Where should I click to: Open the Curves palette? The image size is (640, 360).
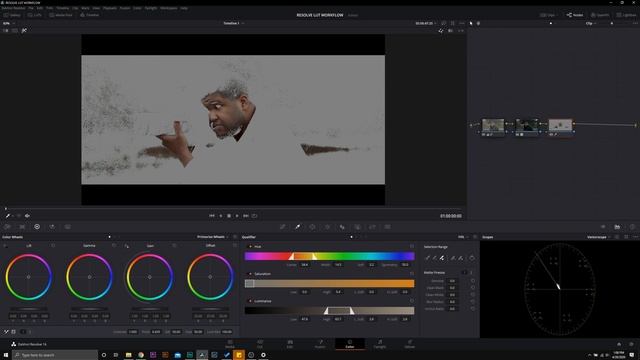coord(282,227)
